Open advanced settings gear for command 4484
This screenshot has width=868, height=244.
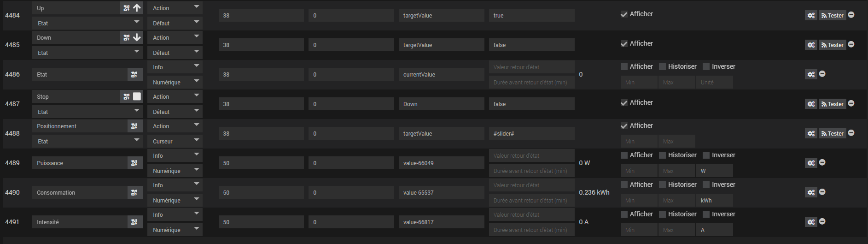811,16
